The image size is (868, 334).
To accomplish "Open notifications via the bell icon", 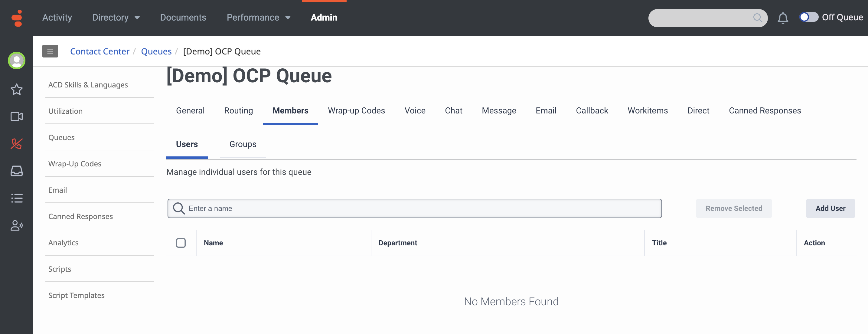I will tap(783, 18).
